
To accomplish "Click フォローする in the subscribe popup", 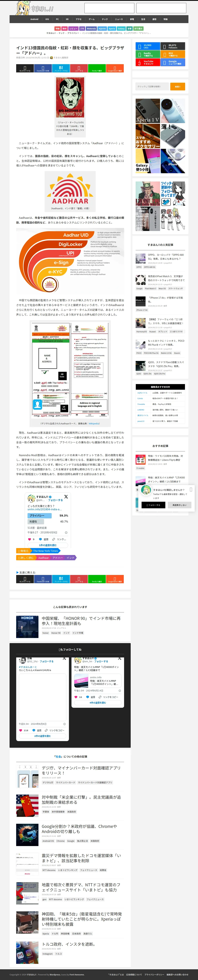I will 153,505.
